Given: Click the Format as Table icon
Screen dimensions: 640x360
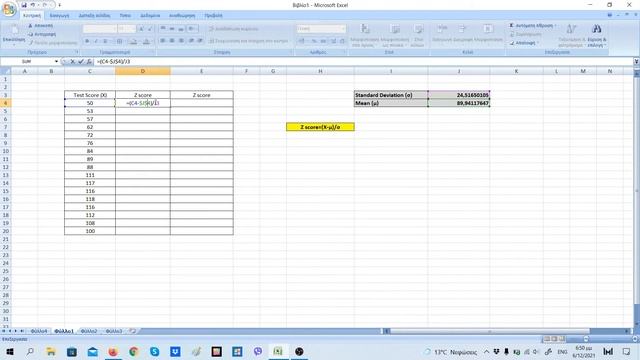Looking at the screenshot, I should click(x=395, y=29).
